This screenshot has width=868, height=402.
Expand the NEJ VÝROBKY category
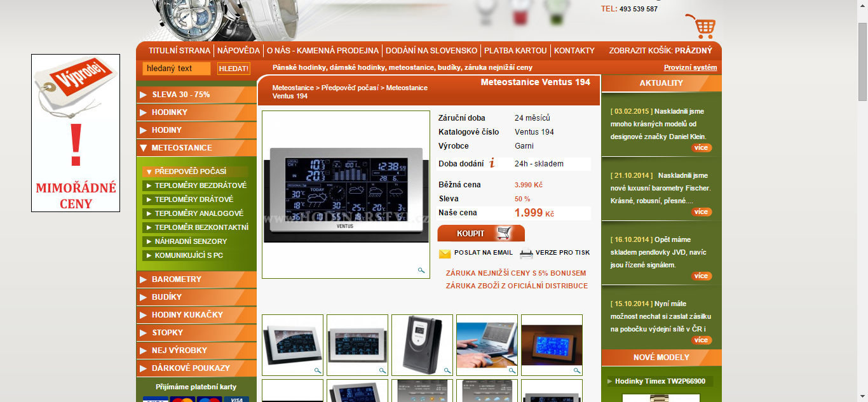click(x=196, y=351)
